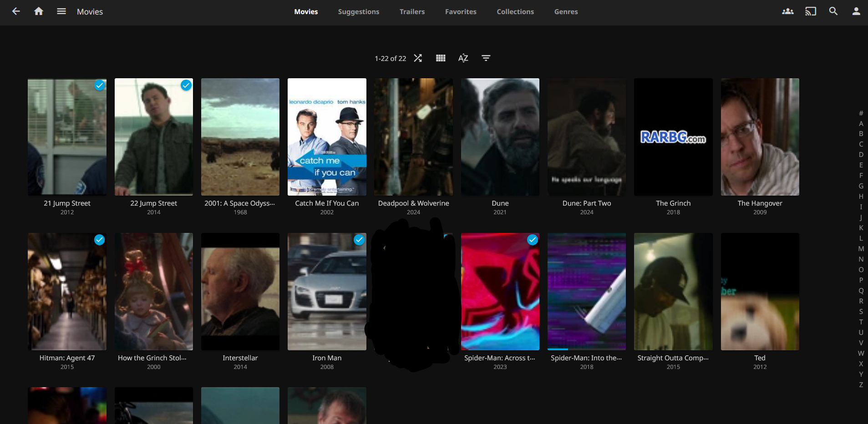Click the cast to device icon
The height and width of the screenshot is (424, 868).
click(810, 11)
